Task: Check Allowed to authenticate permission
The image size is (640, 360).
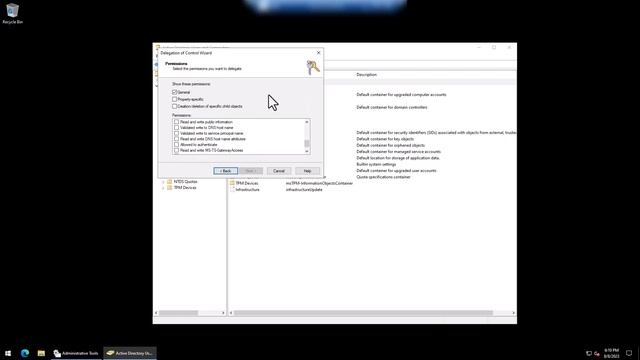Action: [176, 145]
